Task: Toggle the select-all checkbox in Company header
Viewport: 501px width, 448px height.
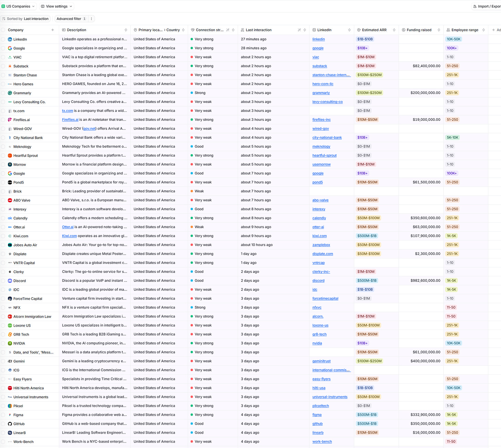Action: pos(3,30)
